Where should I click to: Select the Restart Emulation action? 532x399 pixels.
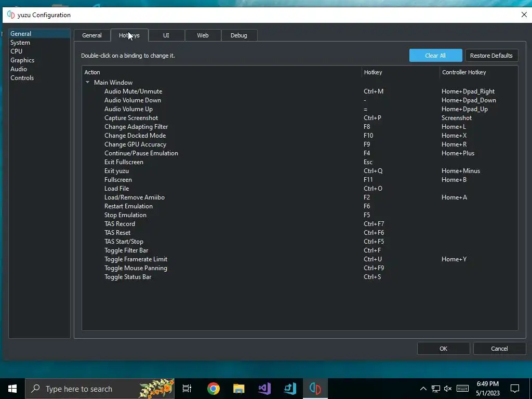129,206
